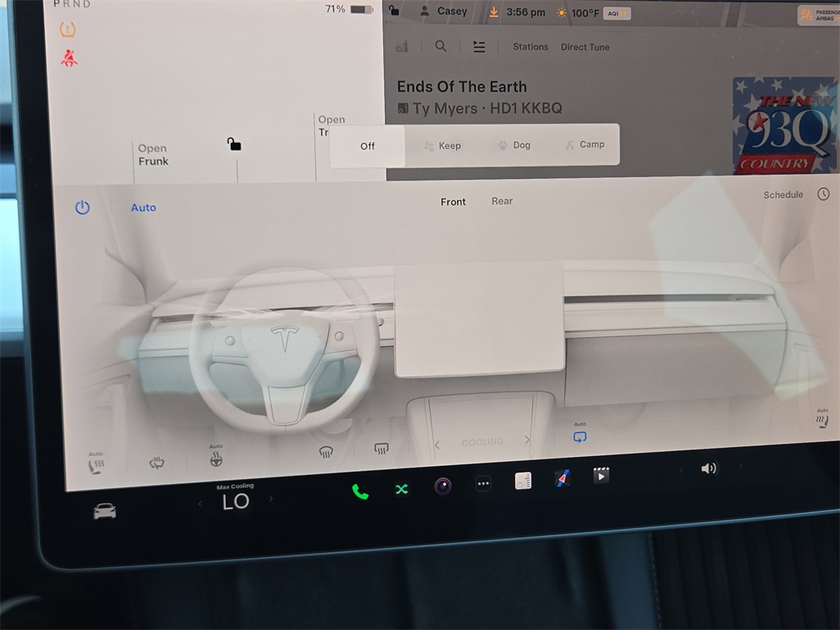This screenshot has height=630, width=840.
Task: Open the climate Schedule
Action: tap(783, 195)
